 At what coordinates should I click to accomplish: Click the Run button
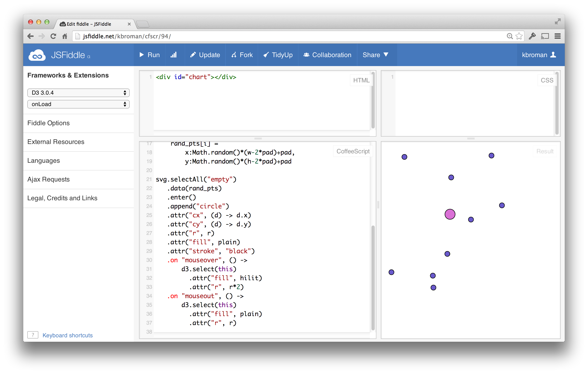tap(149, 55)
